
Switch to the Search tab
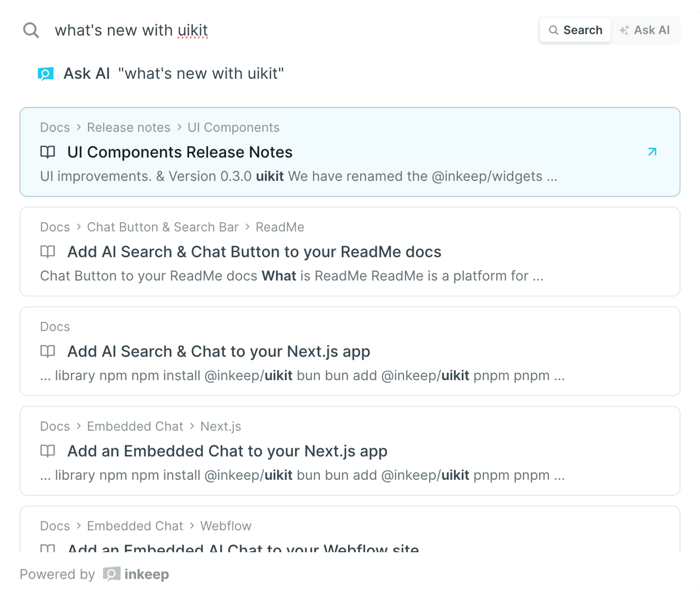point(575,30)
